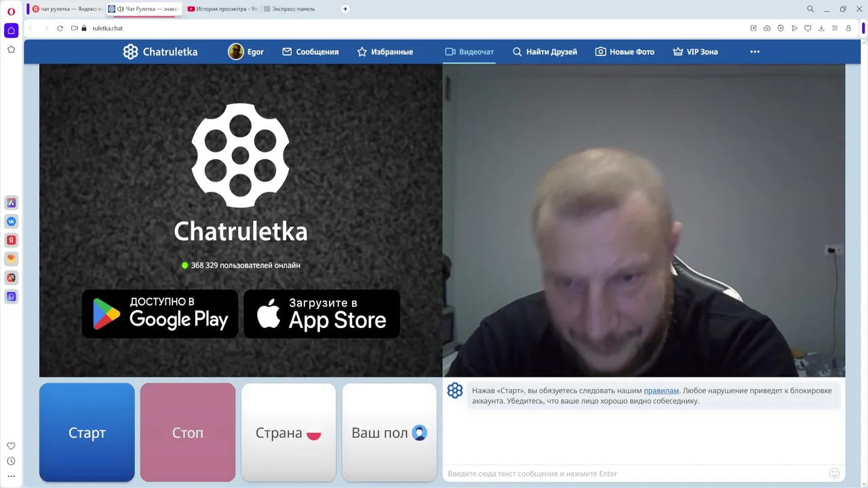Click the address bar edit/pin icon
This screenshot has height=488, width=868.
point(753,28)
